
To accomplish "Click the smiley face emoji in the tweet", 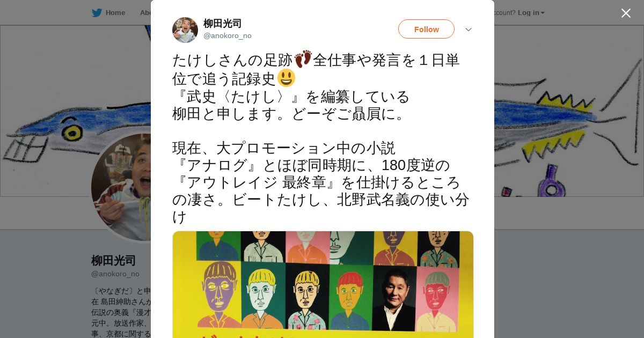I will (x=286, y=78).
